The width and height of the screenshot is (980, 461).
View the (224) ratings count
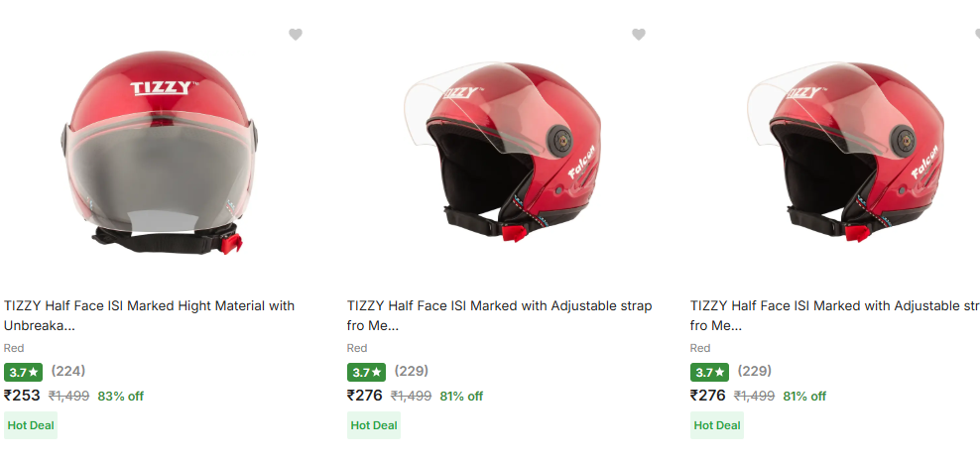(68, 372)
